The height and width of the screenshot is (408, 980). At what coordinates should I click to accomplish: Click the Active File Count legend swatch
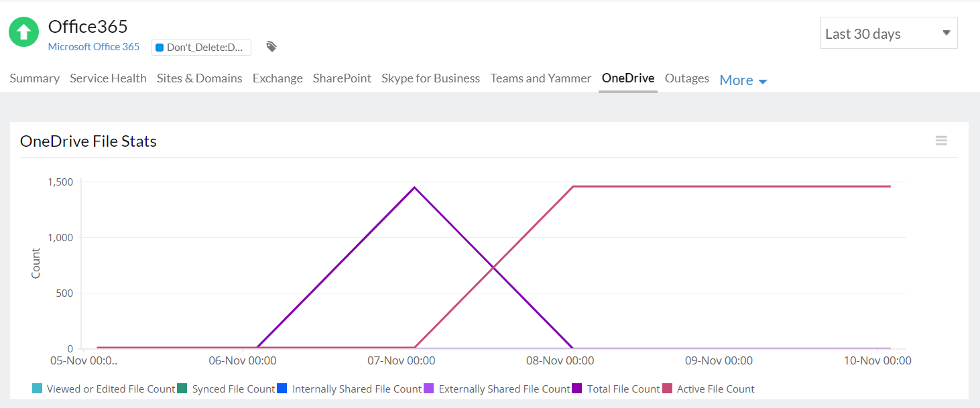667,389
